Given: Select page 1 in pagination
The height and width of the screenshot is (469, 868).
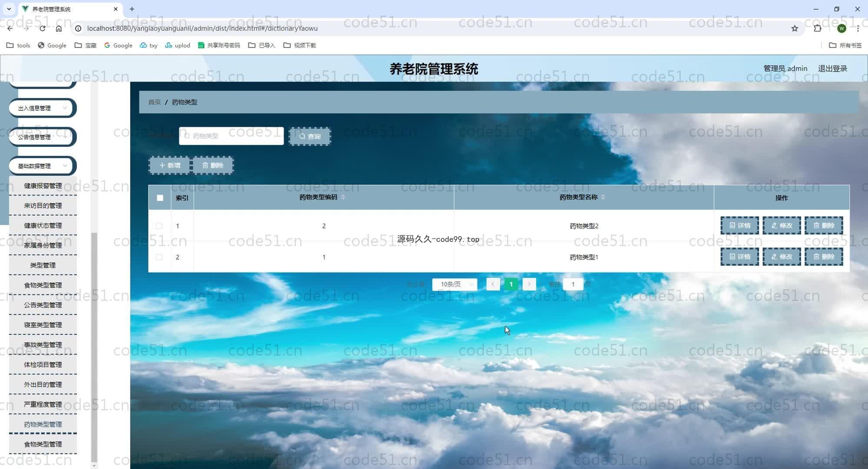Looking at the screenshot, I should coord(511,284).
